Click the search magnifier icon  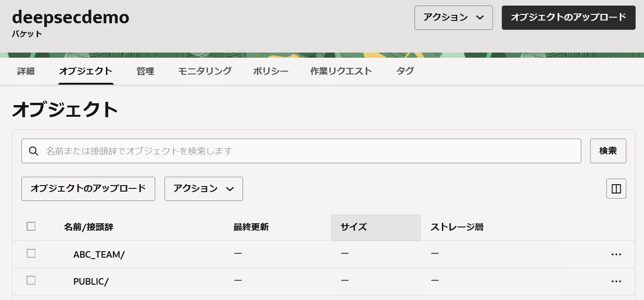pyautogui.click(x=33, y=151)
